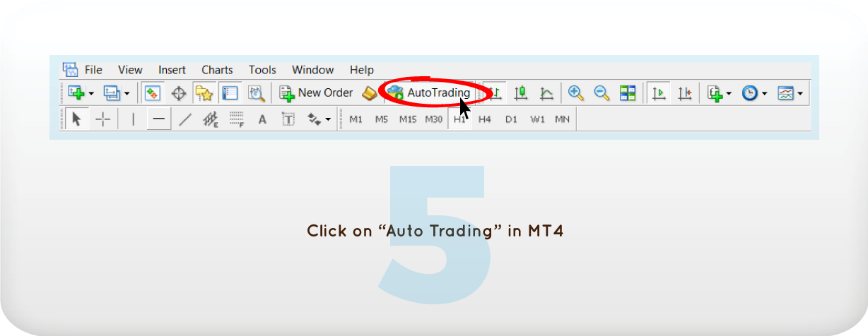Select the M5 timeframe
The width and height of the screenshot is (868, 336).
[x=382, y=119]
